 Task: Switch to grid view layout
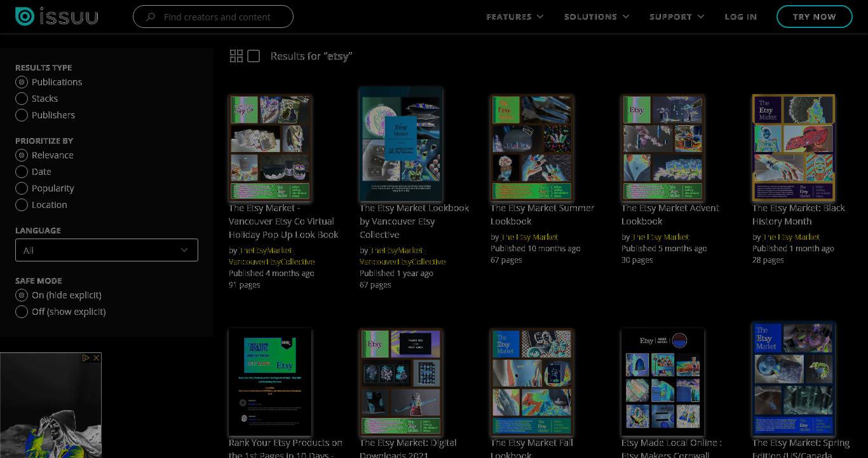236,56
